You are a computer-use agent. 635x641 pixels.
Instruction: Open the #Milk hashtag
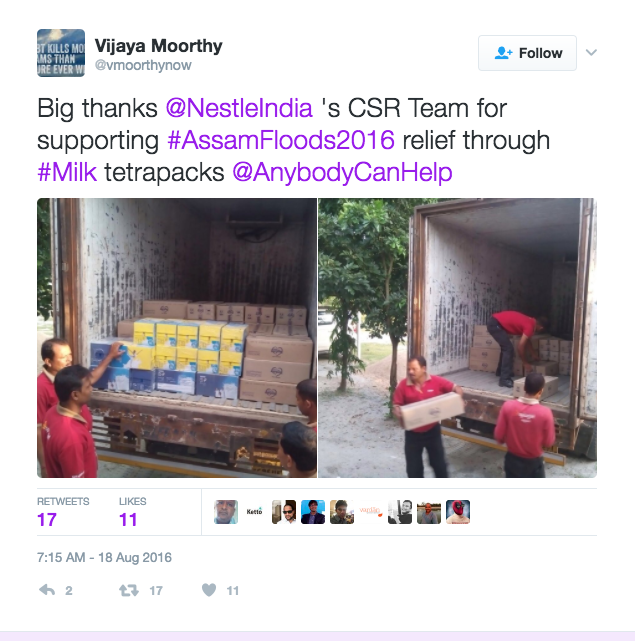67,172
